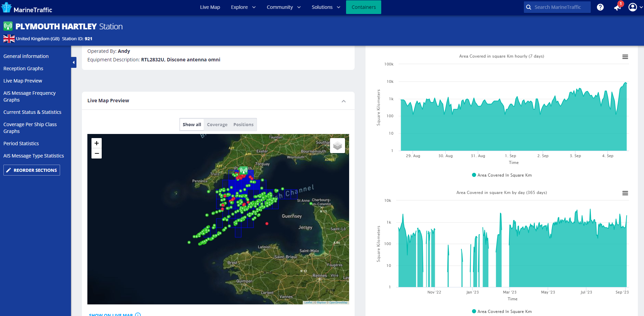Click the station antenna marker on map
Image resolution: width=644 pixels, height=316 pixels.
click(243, 170)
